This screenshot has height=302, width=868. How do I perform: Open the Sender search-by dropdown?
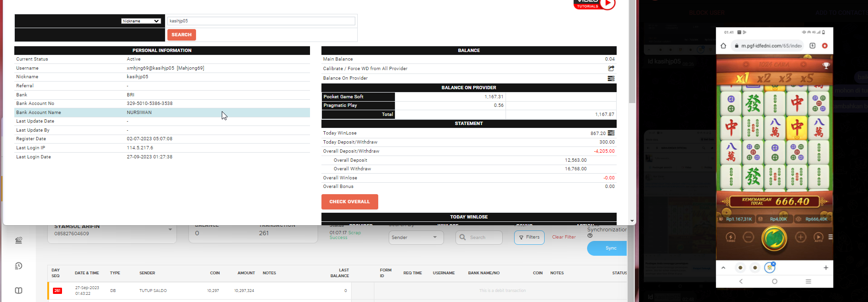(x=416, y=238)
